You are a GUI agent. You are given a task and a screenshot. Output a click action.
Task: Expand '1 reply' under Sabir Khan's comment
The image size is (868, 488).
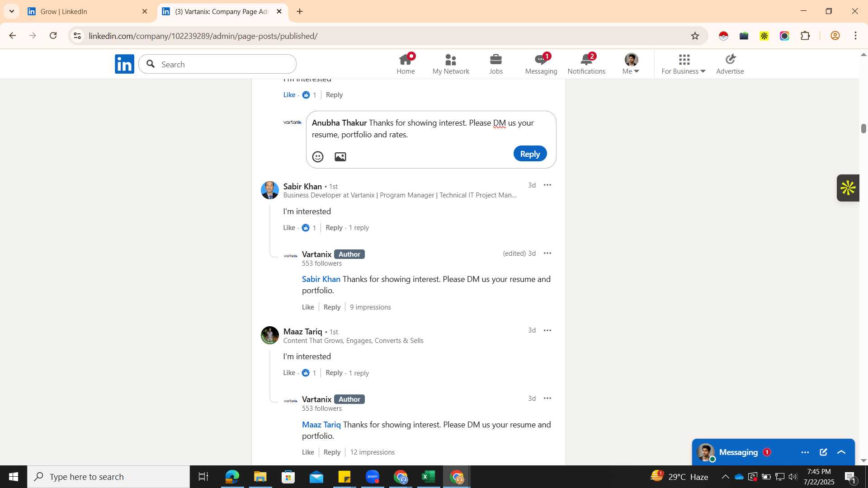coord(359,228)
